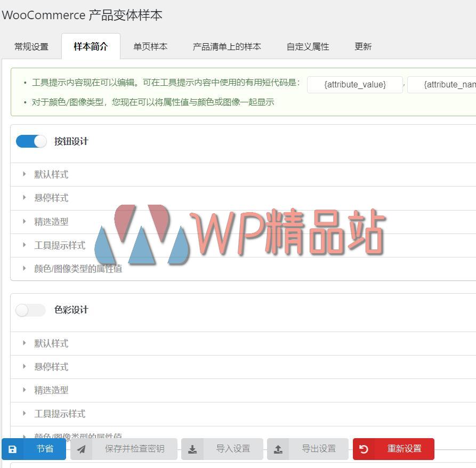476x468 pixels.
Task: Switch to the 更新 tab
Action: 363,46
